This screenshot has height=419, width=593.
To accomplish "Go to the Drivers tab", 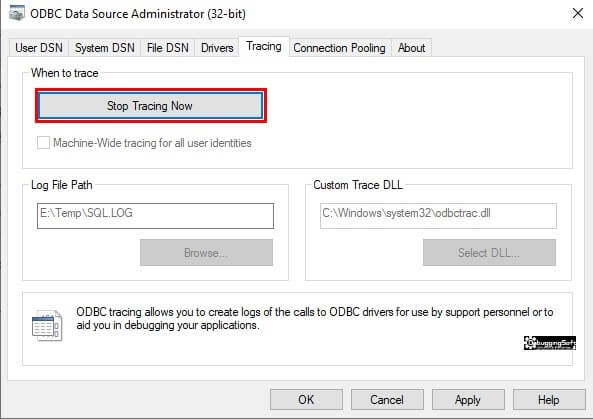I will (217, 48).
